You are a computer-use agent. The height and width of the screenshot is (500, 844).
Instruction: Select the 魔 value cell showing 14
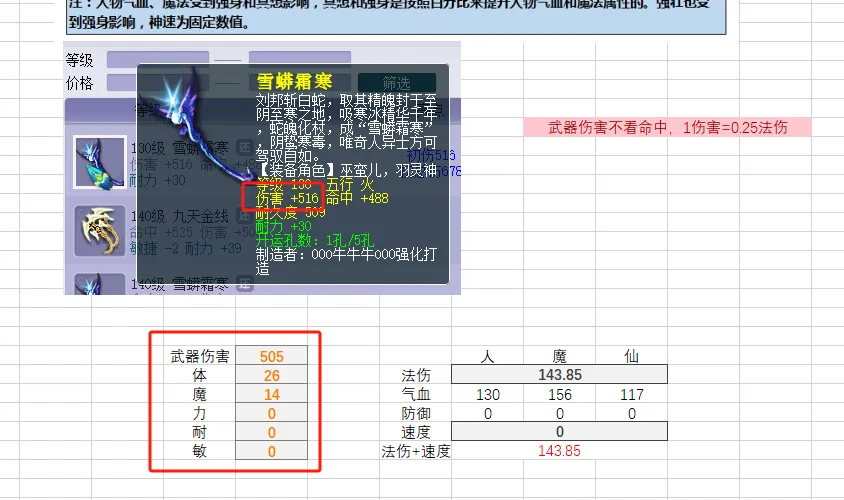coord(270,394)
